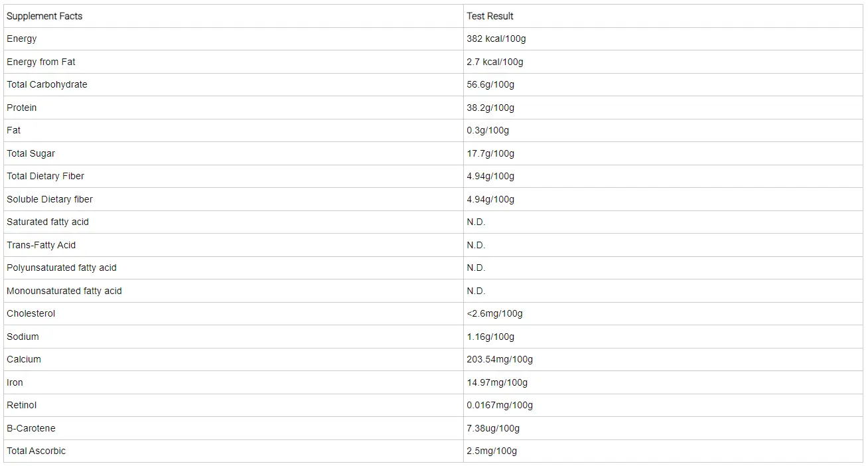Select the B-Carotene row label

pos(31,428)
